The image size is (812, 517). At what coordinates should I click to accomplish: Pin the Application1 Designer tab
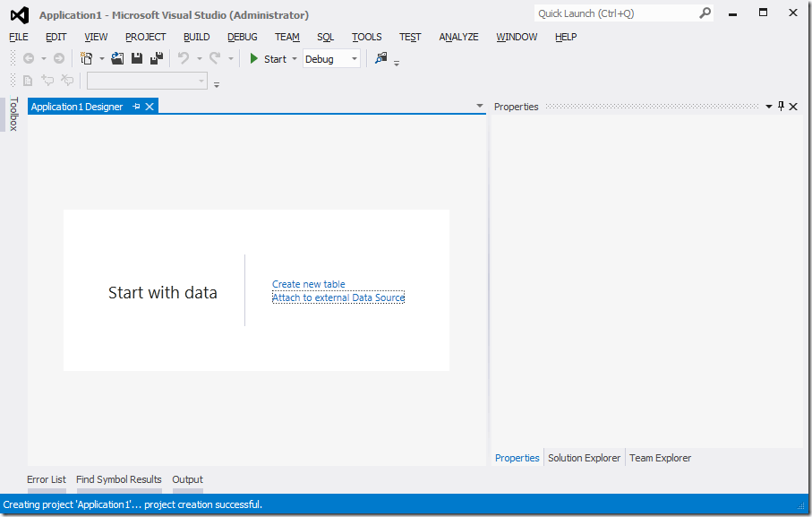click(136, 107)
